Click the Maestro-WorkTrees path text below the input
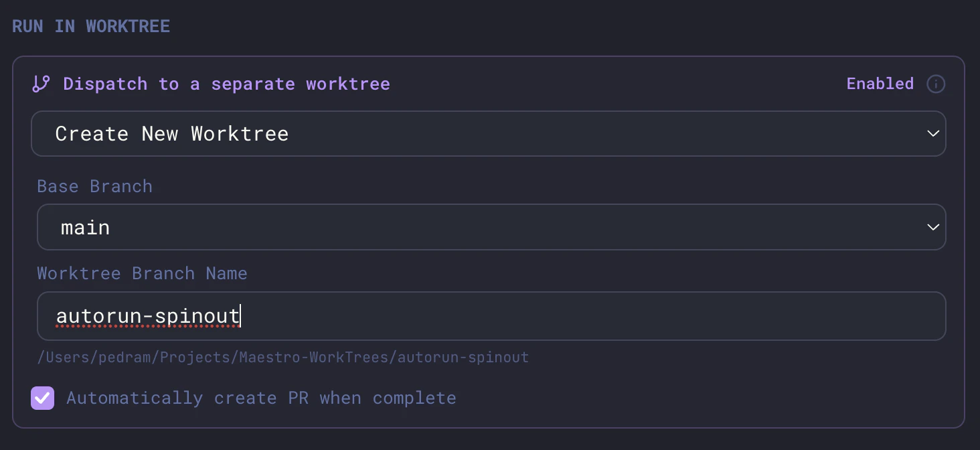 283,357
